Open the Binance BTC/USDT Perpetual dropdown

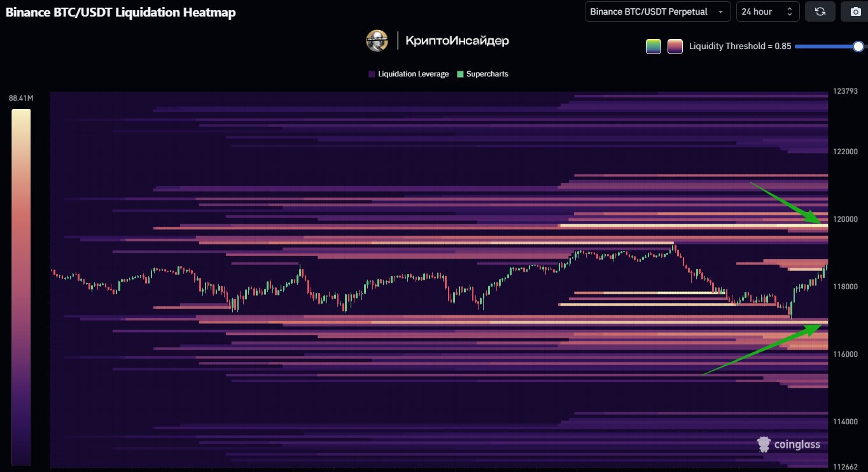pyautogui.click(x=657, y=11)
